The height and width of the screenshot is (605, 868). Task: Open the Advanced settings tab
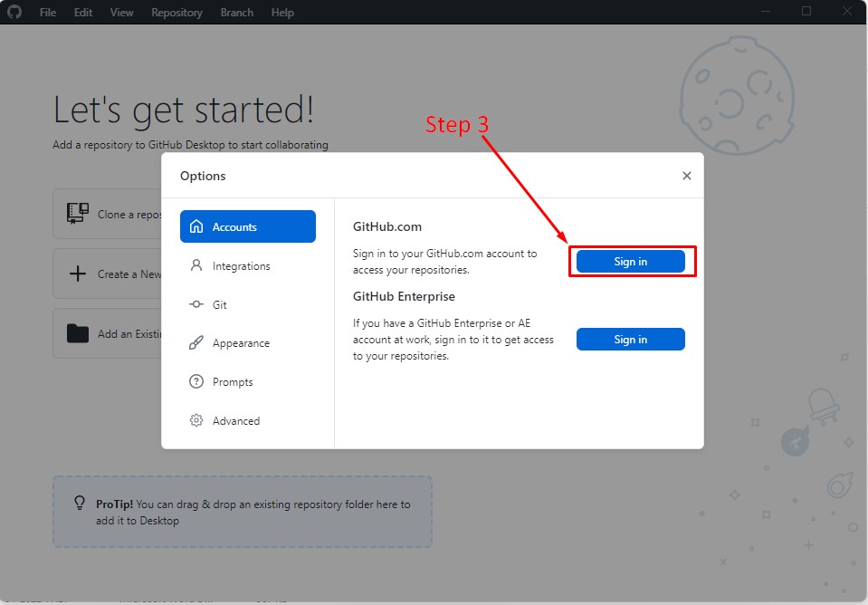point(248,420)
